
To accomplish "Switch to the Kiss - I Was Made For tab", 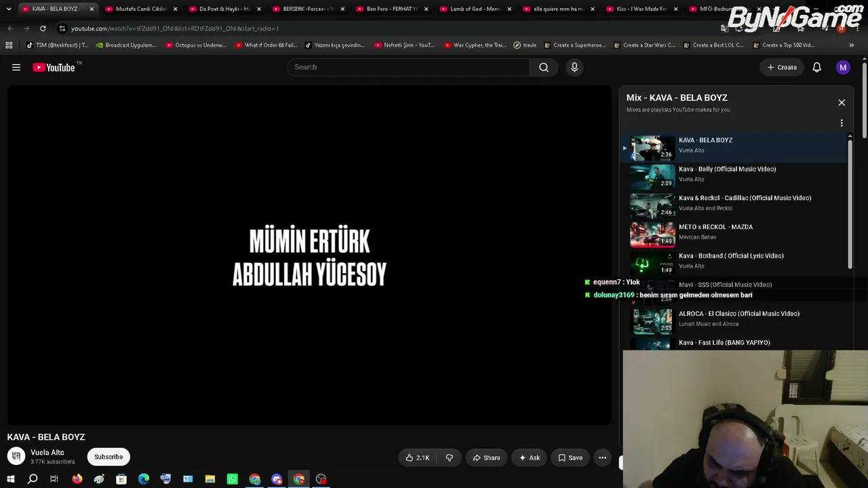I will [x=642, y=9].
